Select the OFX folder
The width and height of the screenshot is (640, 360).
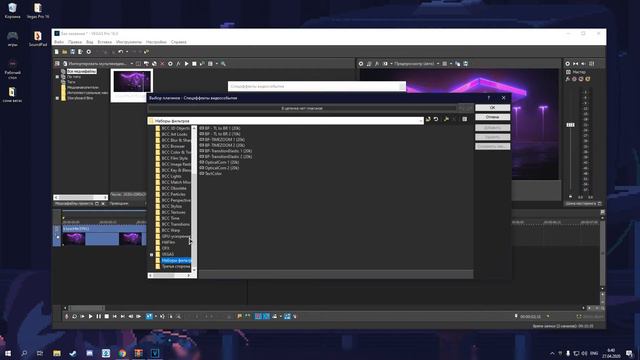[x=163, y=248]
